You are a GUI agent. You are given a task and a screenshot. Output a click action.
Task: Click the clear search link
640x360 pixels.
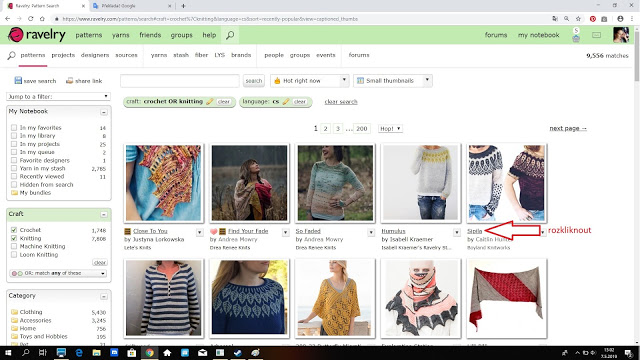(x=341, y=102)
